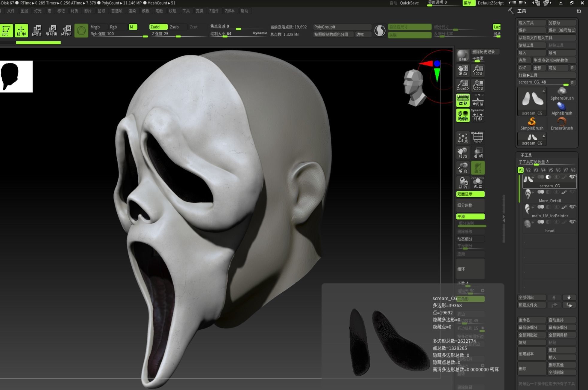Screen dimensions: 588x390
Task: Collapse the 工具 panel header
Action: 522,11
